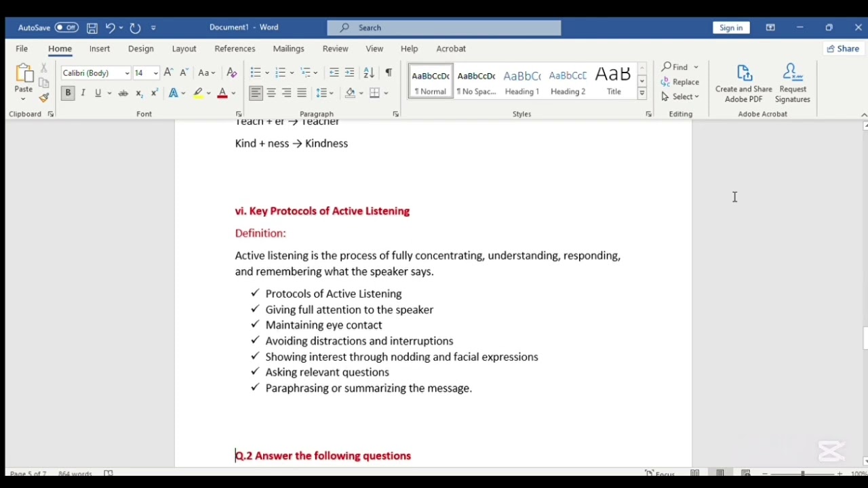The width and height of the screenshot is (868, 488).
Task: Click the Numbering list icon
Action: 280,73
